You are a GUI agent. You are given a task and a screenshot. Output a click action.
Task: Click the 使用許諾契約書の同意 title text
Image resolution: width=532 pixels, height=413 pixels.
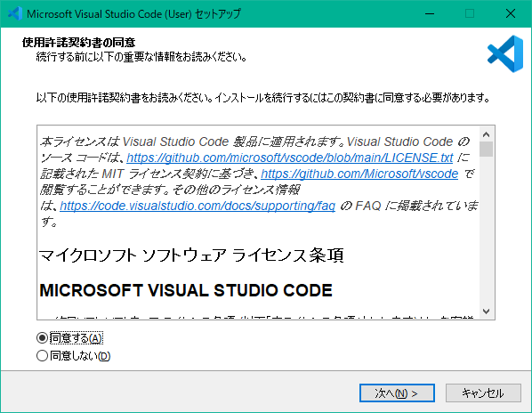coord(78,43)
